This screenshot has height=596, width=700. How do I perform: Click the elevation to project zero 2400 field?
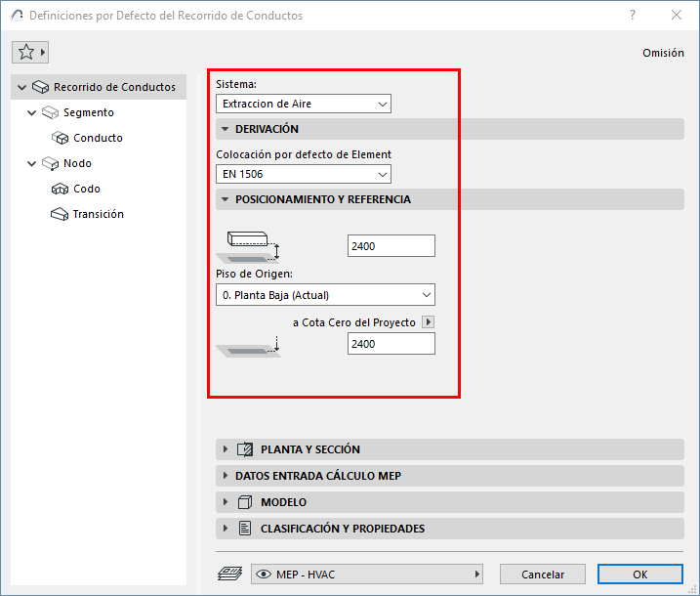click(x=391, y=344)
